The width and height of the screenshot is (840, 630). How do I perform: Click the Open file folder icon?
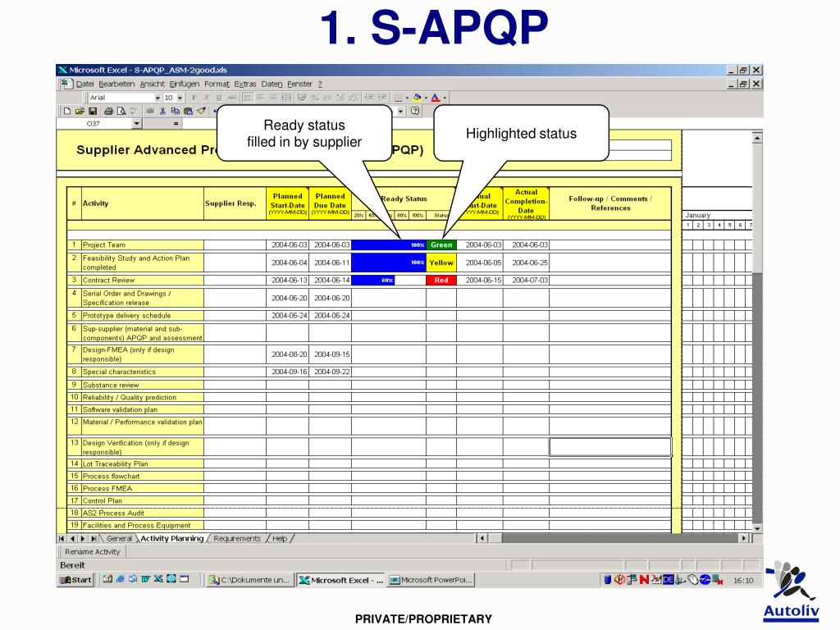[x=80, y=111]
